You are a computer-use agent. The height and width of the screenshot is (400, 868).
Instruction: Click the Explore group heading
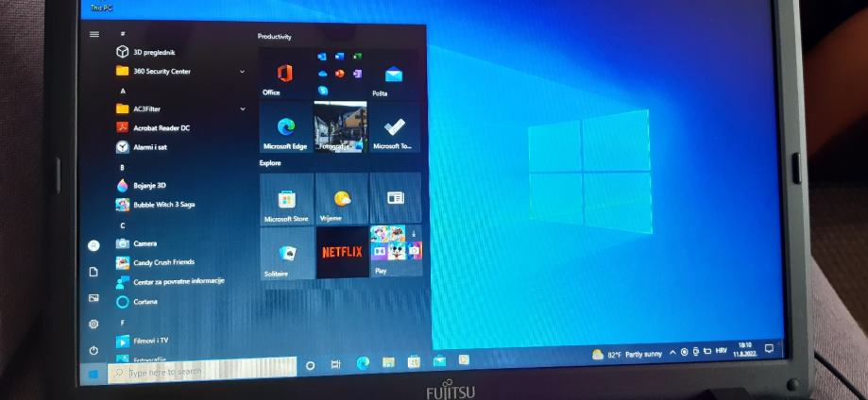click(x=270, y=163)
